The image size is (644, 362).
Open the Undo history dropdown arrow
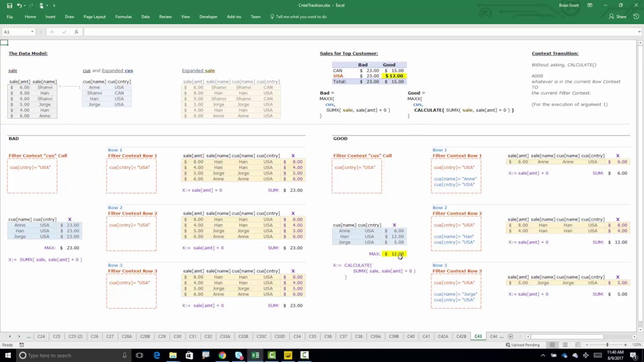pyautogui.click(x=25, y=6)
